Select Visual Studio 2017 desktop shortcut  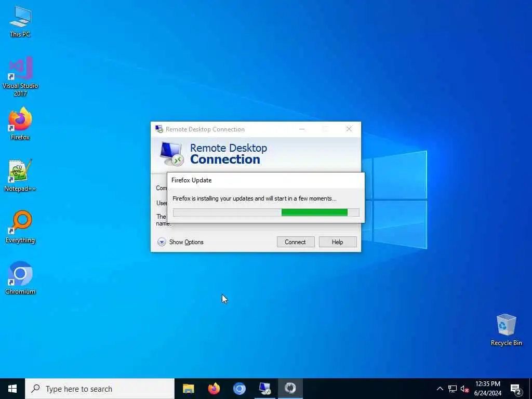coord(20,76)
